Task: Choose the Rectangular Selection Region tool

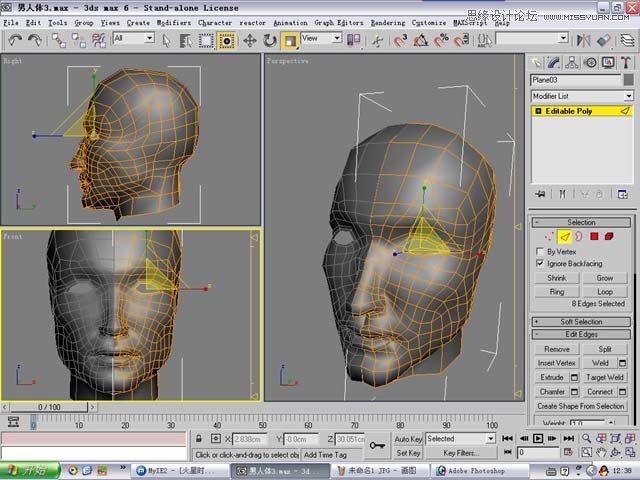Action: coord(206,40)
